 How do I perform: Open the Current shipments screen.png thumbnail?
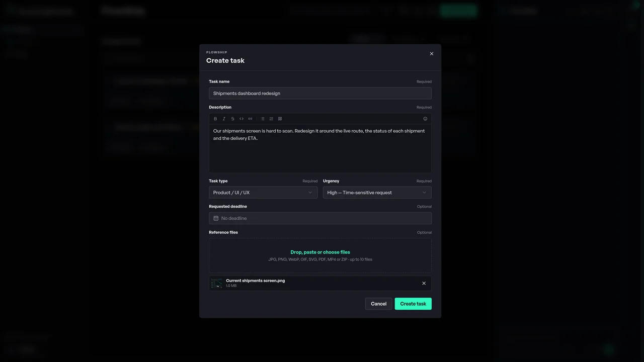[x=217, y=284]
